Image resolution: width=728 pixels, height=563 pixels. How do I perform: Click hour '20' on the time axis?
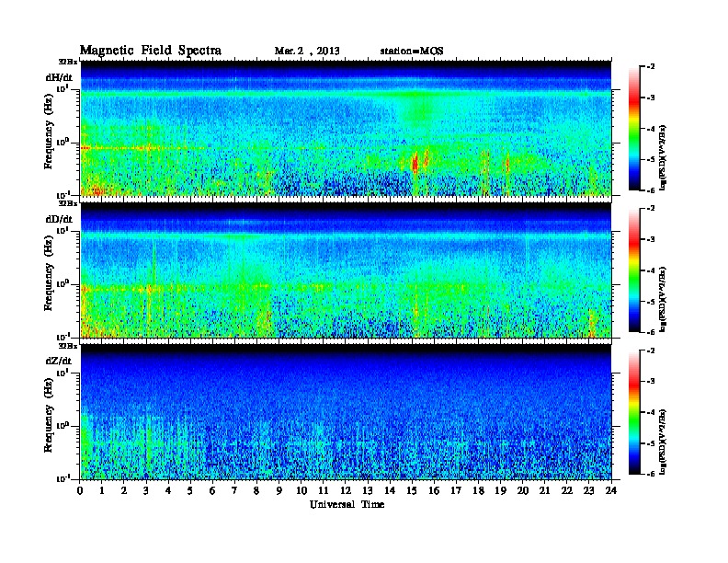point(523,490)
